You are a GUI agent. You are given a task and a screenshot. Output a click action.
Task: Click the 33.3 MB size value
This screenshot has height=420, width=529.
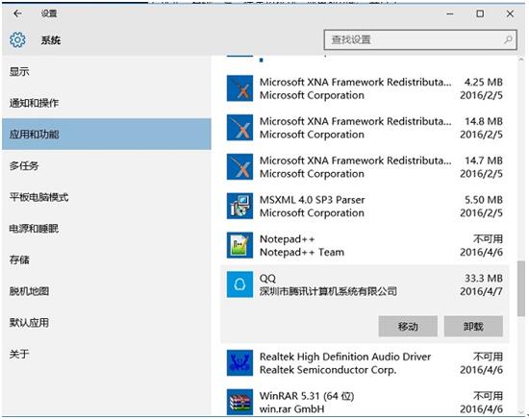pyautogui.click(x=484, y=278)
